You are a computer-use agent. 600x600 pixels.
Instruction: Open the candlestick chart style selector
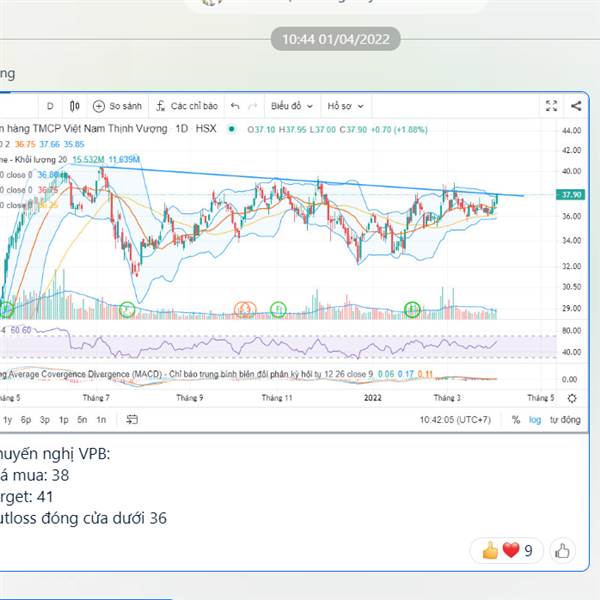click(75, 106)
